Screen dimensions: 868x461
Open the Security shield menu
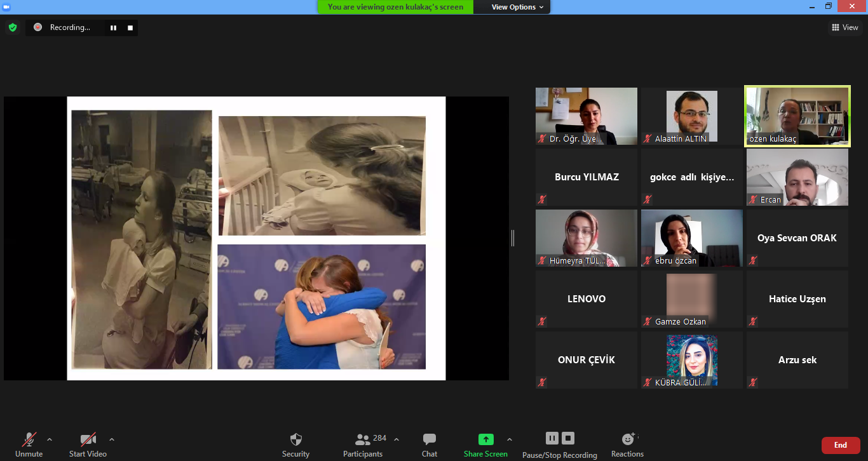pos(295,444)
